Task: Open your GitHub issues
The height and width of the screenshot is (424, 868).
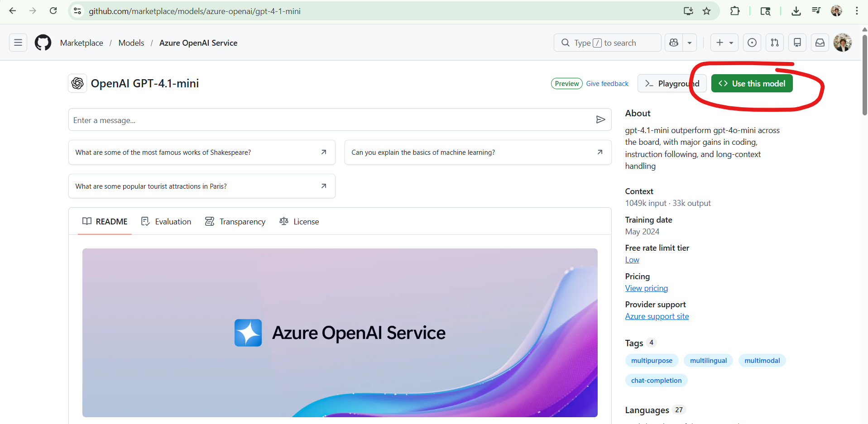Action: coord(752,43)
